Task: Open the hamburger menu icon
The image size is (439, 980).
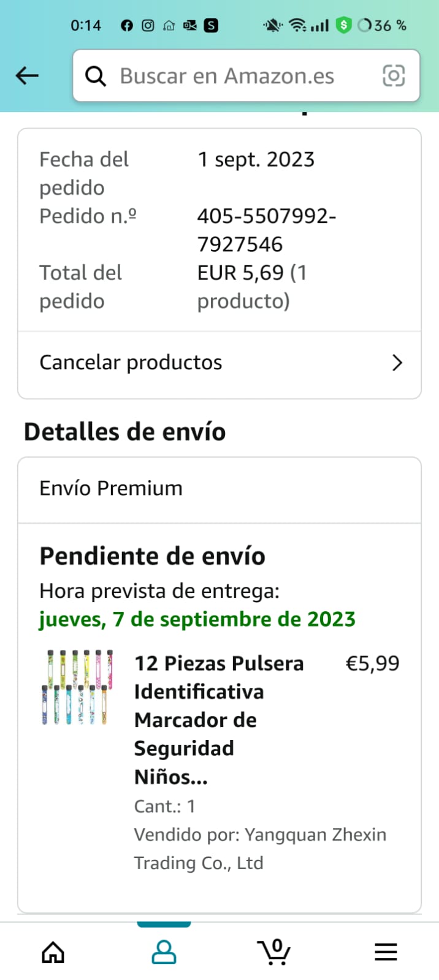Action: pos(386,952)
